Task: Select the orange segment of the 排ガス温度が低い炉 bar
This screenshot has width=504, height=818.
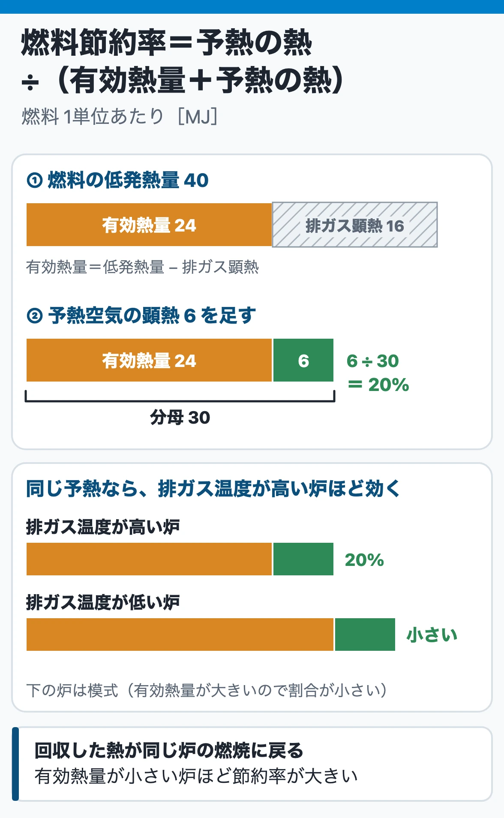Action: [180, 635]
